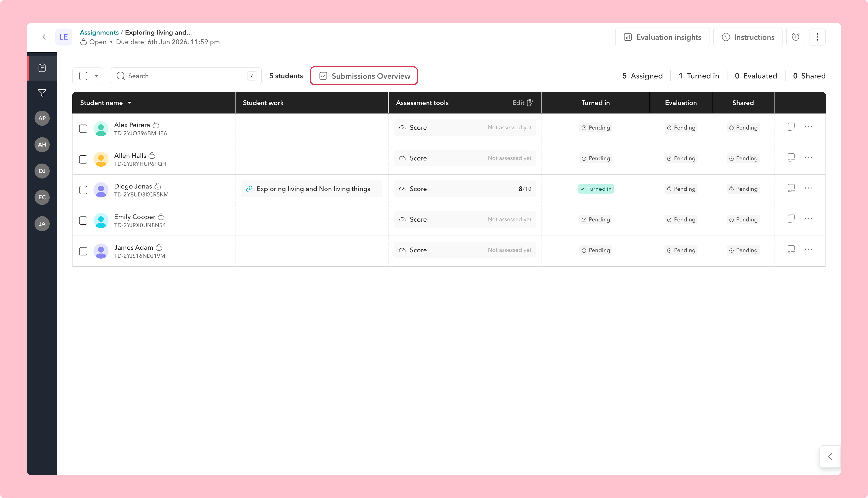The height and width of the screenshot is (498, 868).
Task: Open Submissions Overview
Action: [x=364, y=76]
